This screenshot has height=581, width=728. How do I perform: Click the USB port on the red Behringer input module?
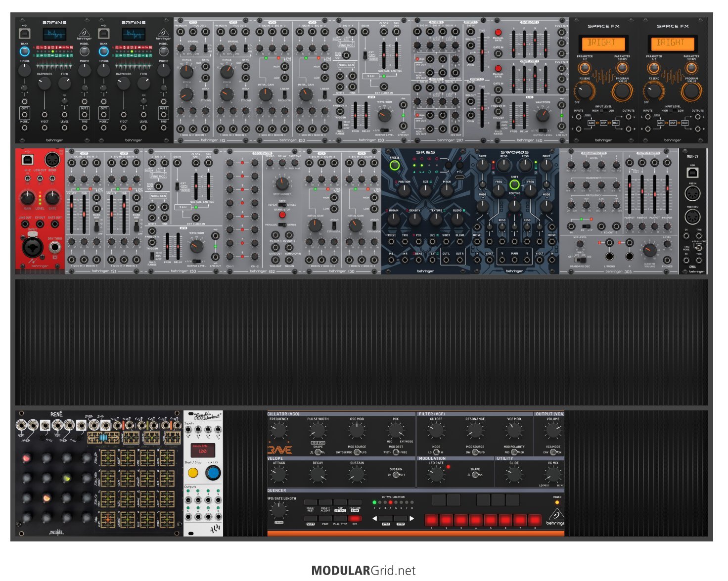[x=27, y=160]
